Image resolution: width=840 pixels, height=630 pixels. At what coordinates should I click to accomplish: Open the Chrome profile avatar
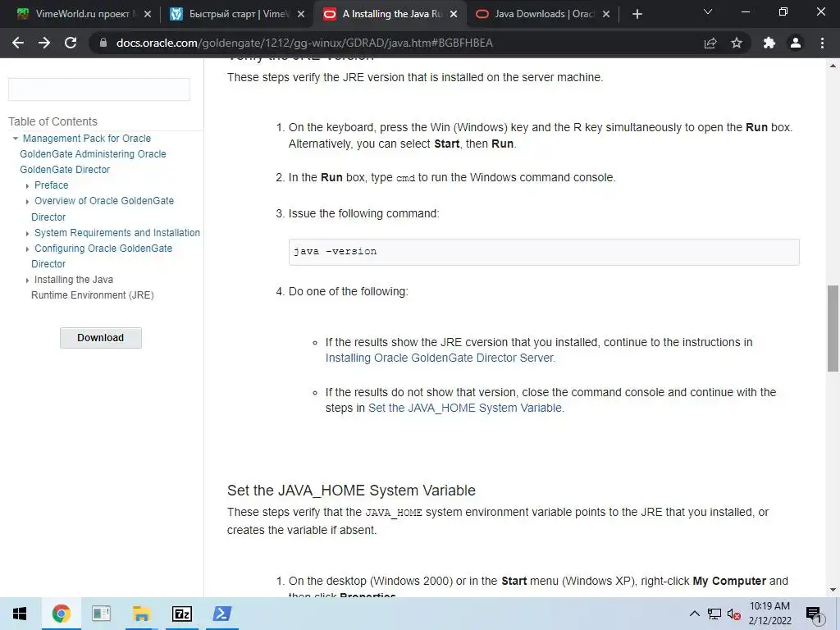tap(796, 43)
